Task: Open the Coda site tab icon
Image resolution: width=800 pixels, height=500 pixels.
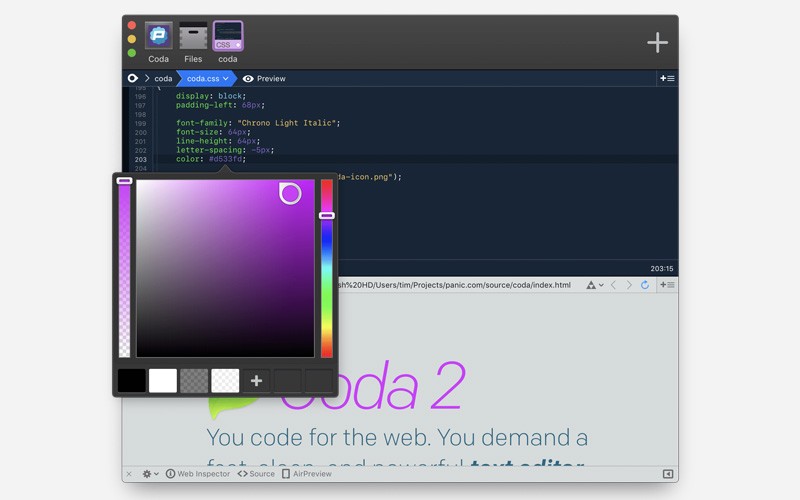Action: pos(158,35)
